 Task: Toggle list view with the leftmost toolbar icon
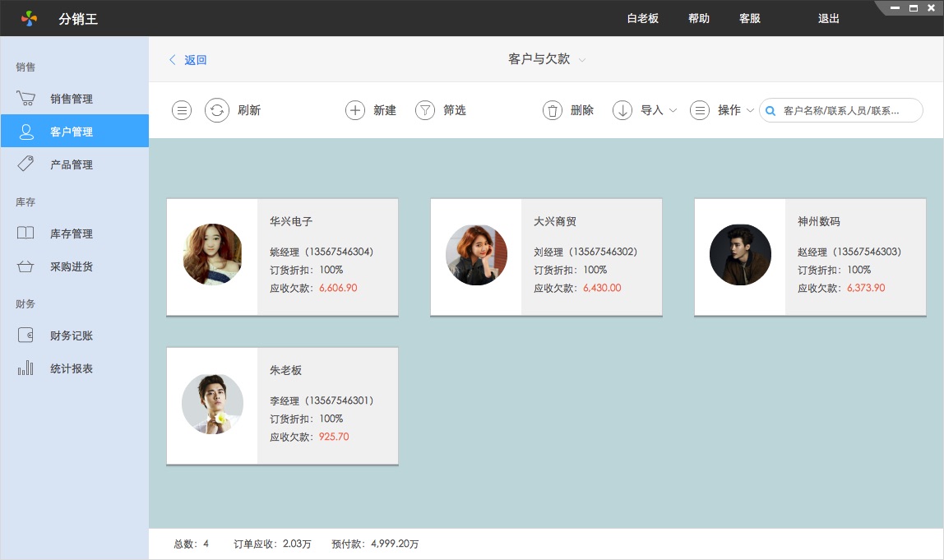(x=182, y=110)
